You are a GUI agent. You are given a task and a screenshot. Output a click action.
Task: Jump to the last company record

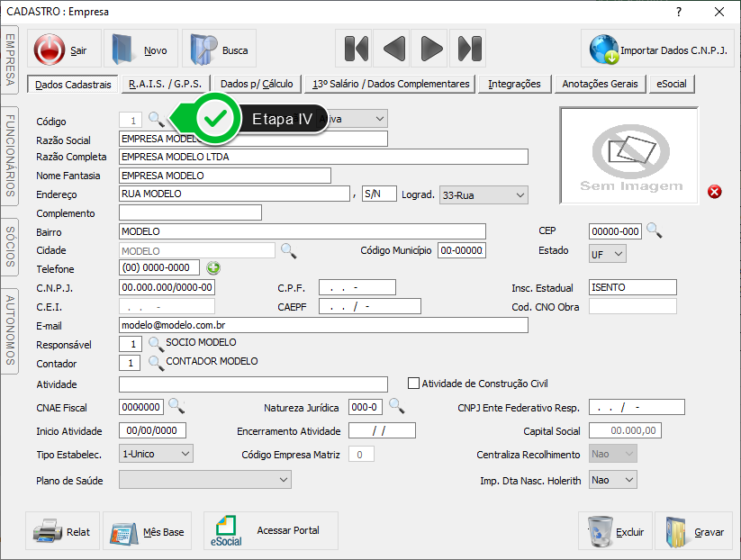(470, 49)
